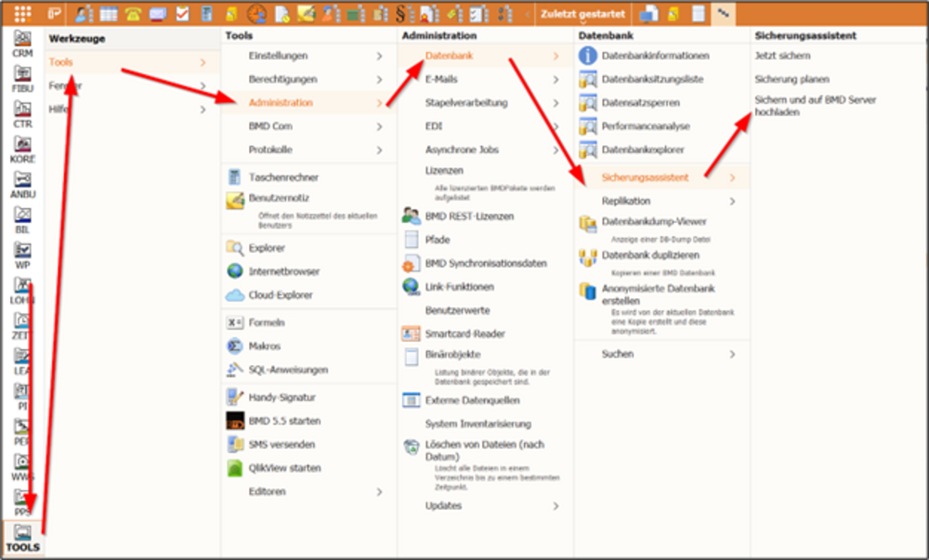This screenshot has width=929, height=560.
Task: Open the ANBU module in sidebar
Action: 22,186
